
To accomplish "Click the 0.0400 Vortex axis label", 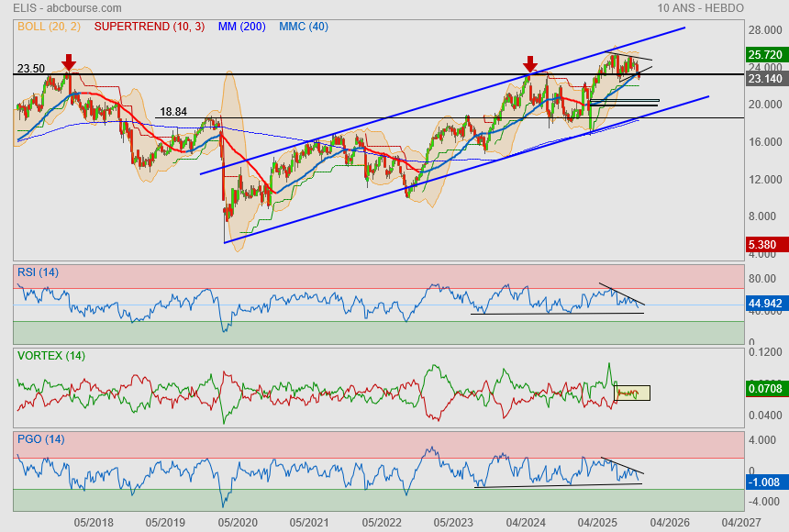I will [765, 416].
